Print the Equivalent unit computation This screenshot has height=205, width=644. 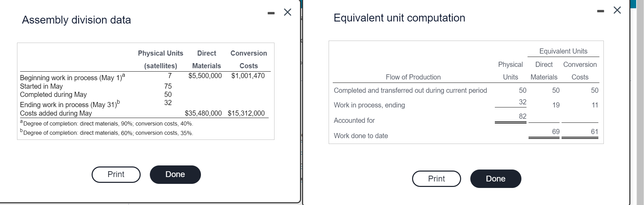pyautogui.click(x=437, y=179)
